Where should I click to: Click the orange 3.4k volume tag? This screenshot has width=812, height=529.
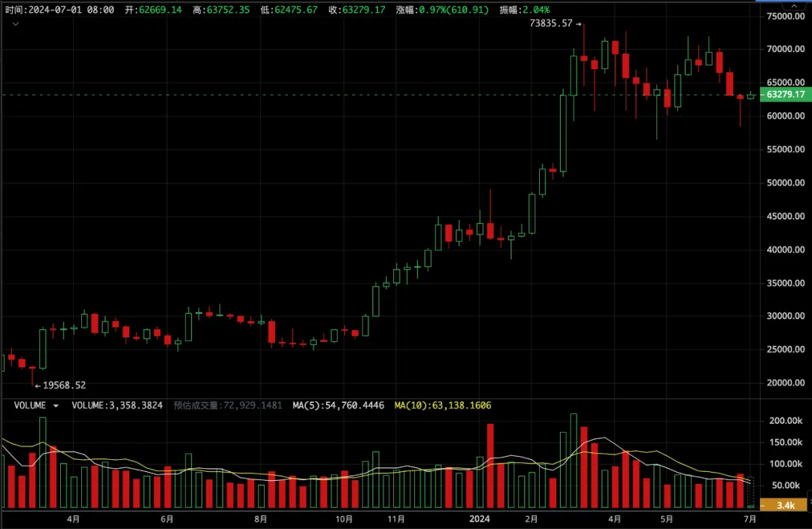(785, 506)
